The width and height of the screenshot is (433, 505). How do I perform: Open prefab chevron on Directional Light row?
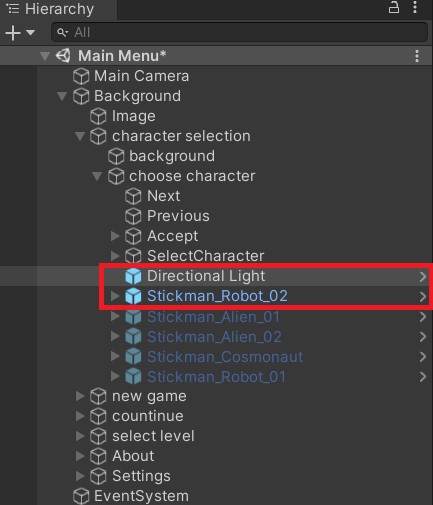coord(423,276)
